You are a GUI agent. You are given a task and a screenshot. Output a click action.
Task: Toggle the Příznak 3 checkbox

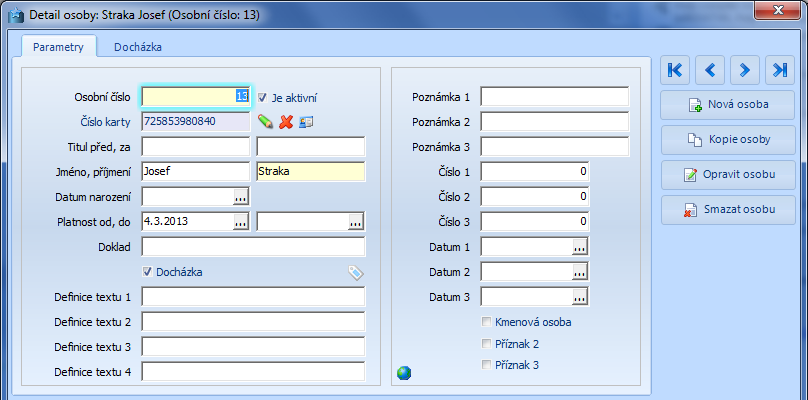486,365
